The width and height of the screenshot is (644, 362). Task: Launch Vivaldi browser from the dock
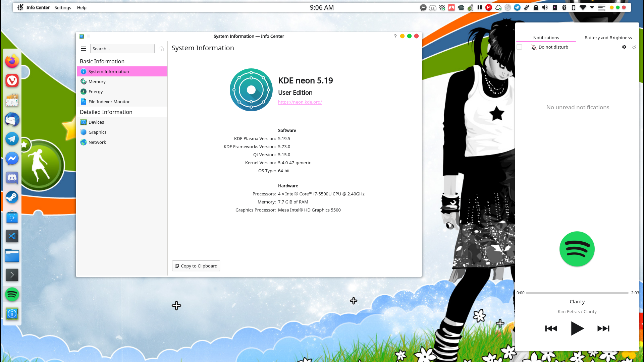(12, 80)
